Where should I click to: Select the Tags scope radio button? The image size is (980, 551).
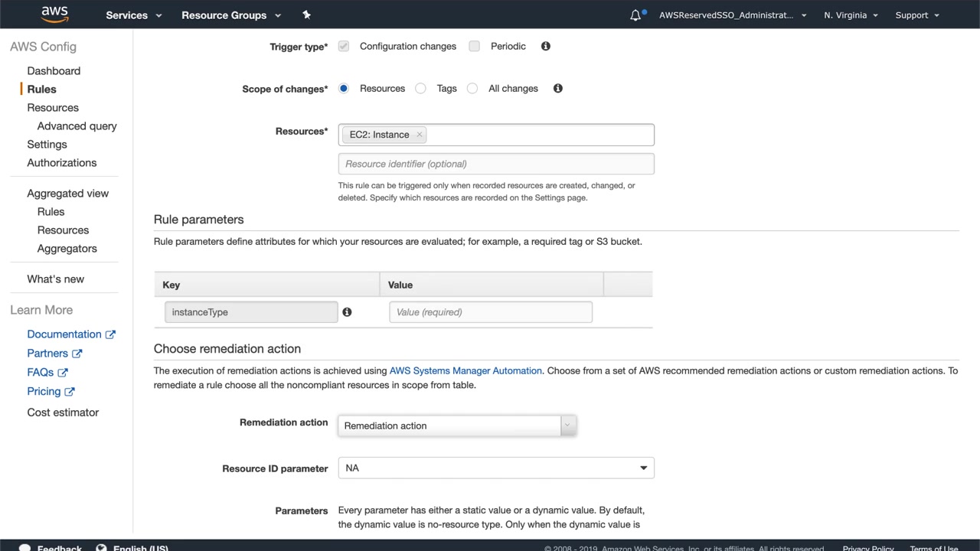420,89
